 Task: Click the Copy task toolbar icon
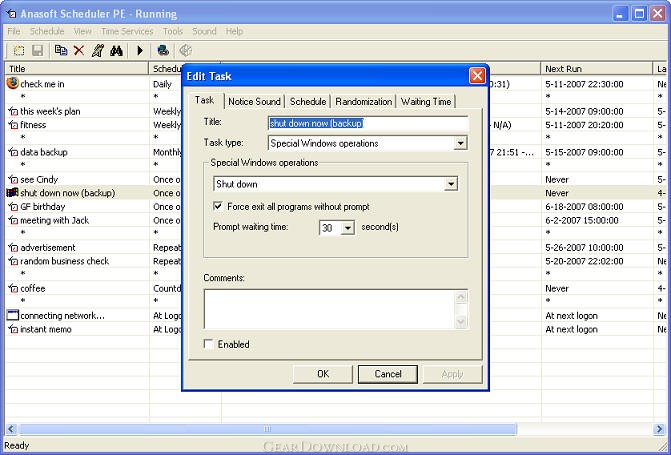point(61,51)
